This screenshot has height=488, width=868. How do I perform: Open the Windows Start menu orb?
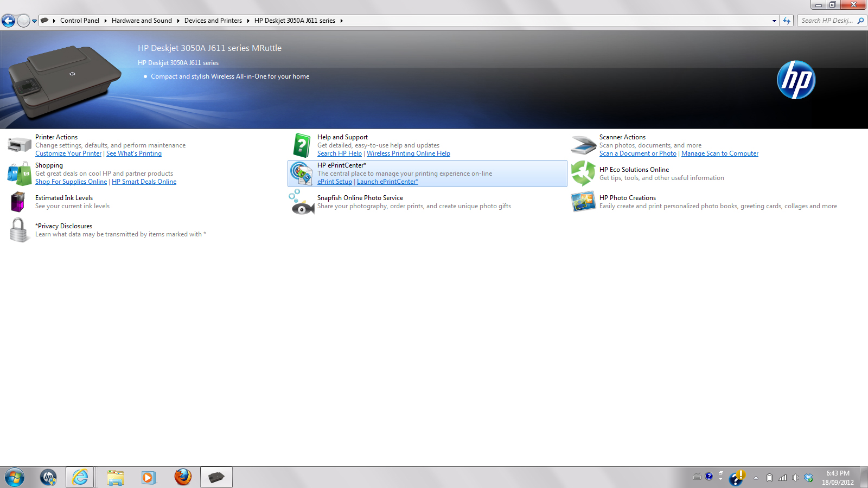pyautogui.click(x=15, y=477)
